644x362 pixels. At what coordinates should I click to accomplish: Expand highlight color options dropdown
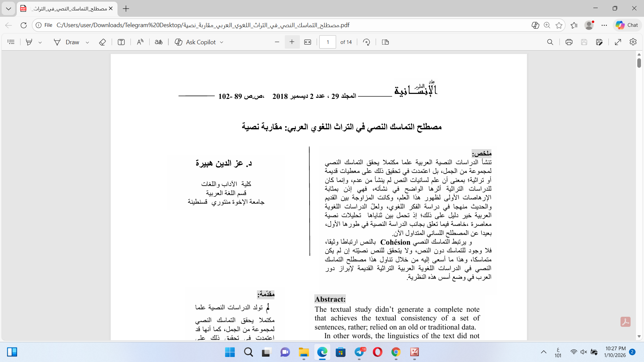pyautogui.click(x=40, y=42)
